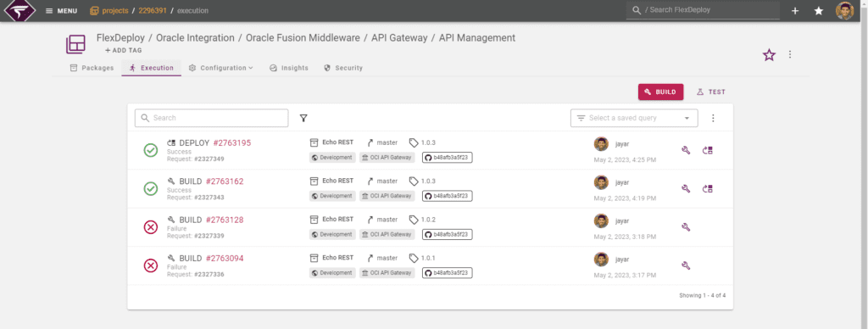Click Request: #2327336 text
This screenshot has width=868, height=329.
click(196, 274)
